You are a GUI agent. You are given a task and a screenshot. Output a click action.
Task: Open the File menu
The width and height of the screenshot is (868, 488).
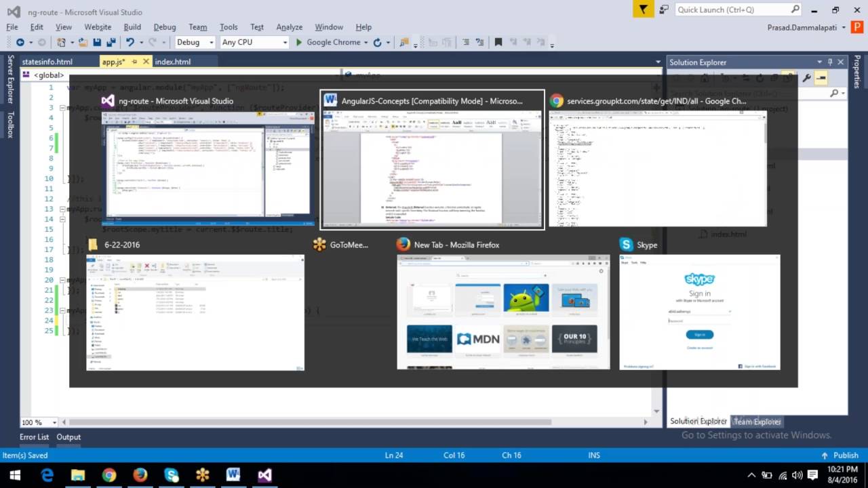tap(12, 27)
